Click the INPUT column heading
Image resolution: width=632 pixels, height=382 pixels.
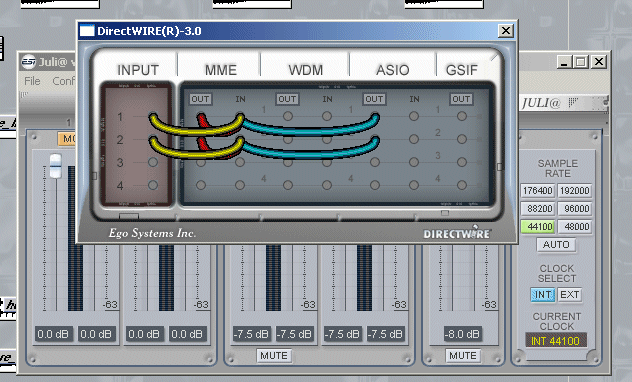click(x=138, y=70)
